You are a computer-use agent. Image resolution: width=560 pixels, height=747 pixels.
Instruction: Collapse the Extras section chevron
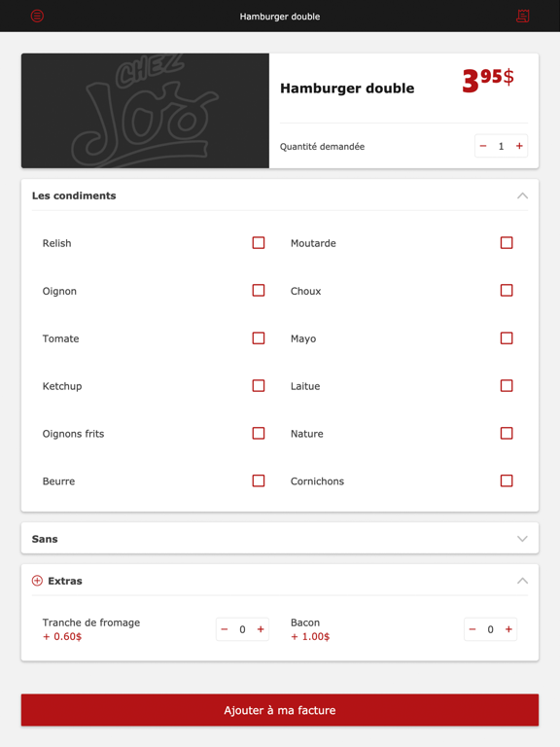click(x=522, y=581)
